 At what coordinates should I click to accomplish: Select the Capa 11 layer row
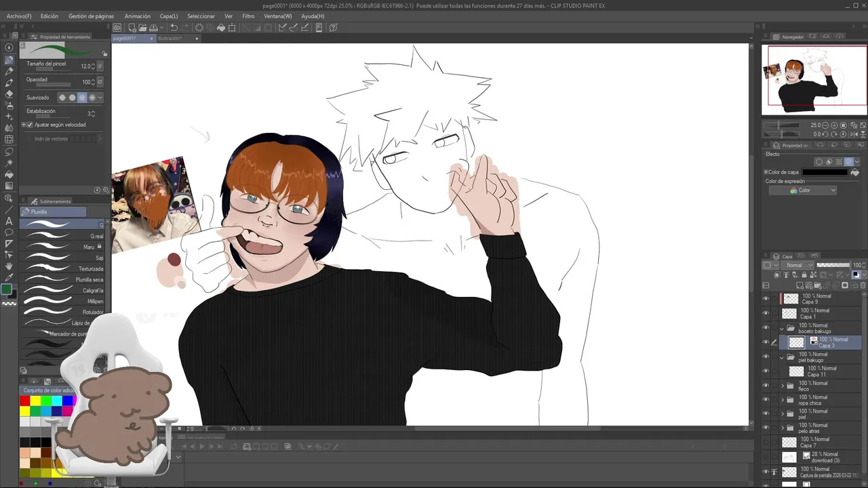820,371
